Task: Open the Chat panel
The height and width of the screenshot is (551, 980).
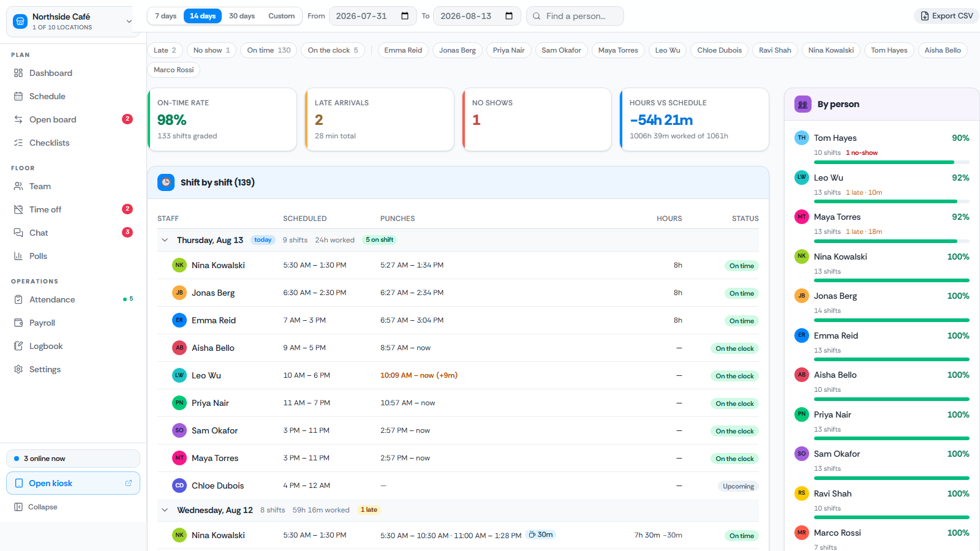Action: 73,233
